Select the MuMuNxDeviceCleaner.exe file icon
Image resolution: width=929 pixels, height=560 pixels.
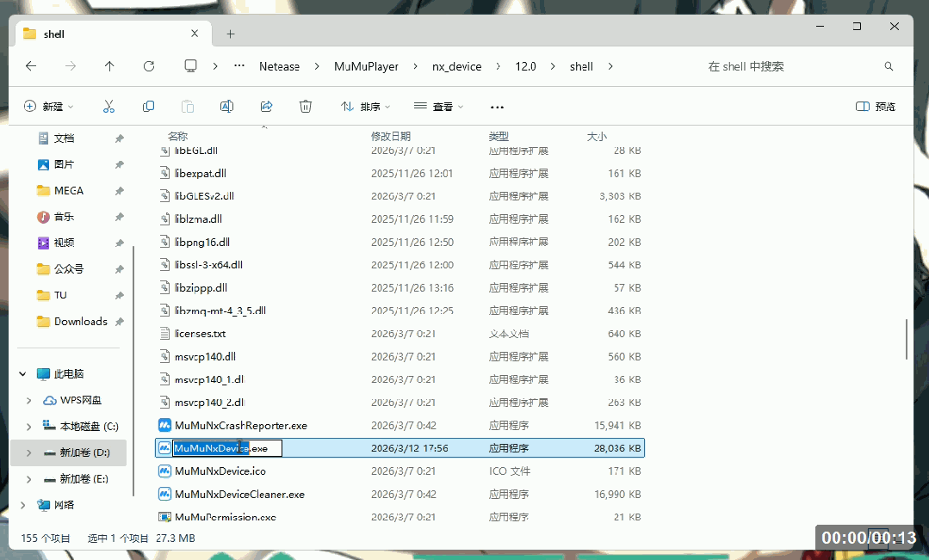[x=164, y=495]
